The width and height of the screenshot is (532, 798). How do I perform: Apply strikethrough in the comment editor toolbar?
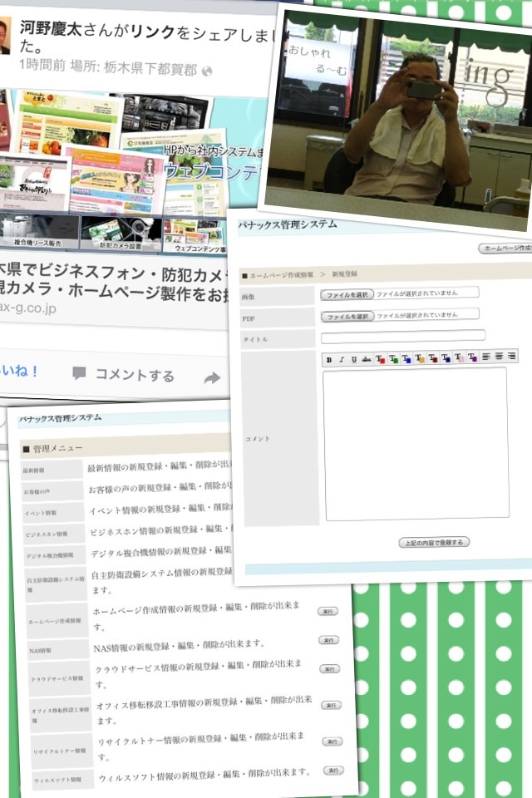(x=367, y=359)
